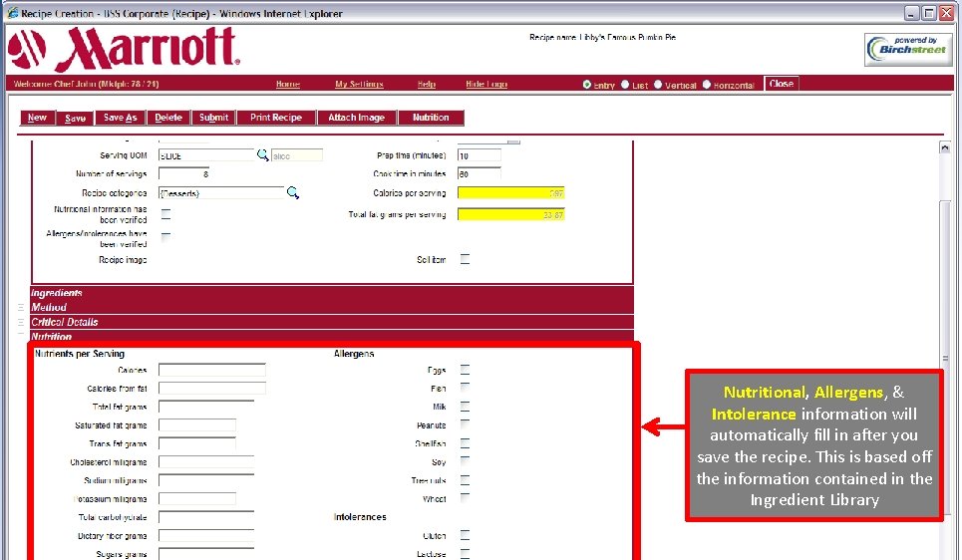Click the Recipe categories field

click(x=221, y=193)
